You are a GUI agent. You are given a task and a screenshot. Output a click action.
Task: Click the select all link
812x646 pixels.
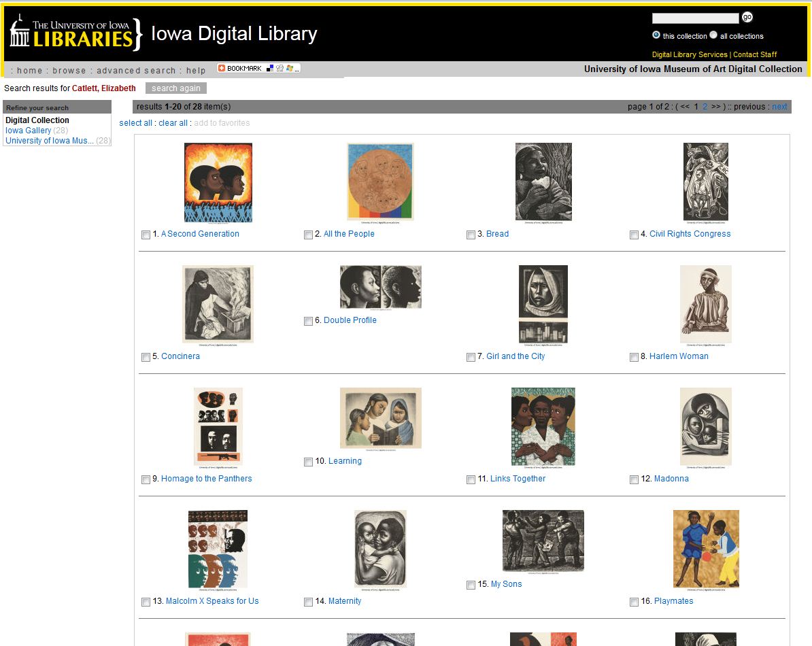[135, 123]
